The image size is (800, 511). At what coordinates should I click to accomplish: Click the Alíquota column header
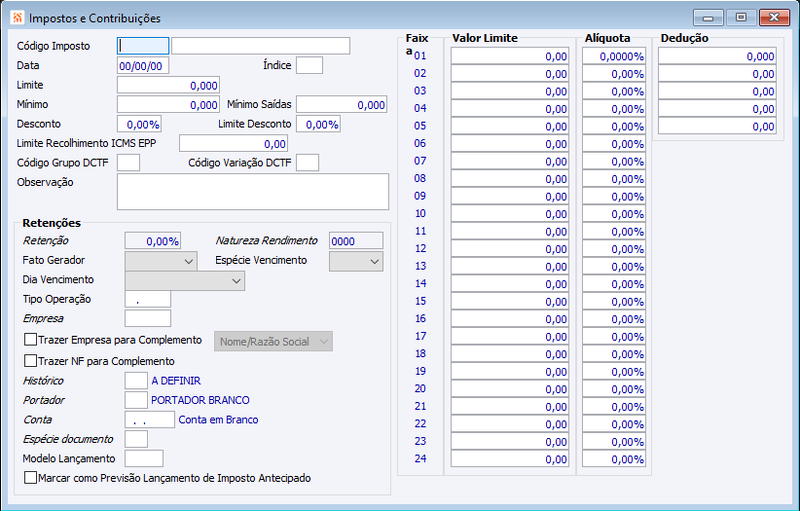[x=607, y=38]
